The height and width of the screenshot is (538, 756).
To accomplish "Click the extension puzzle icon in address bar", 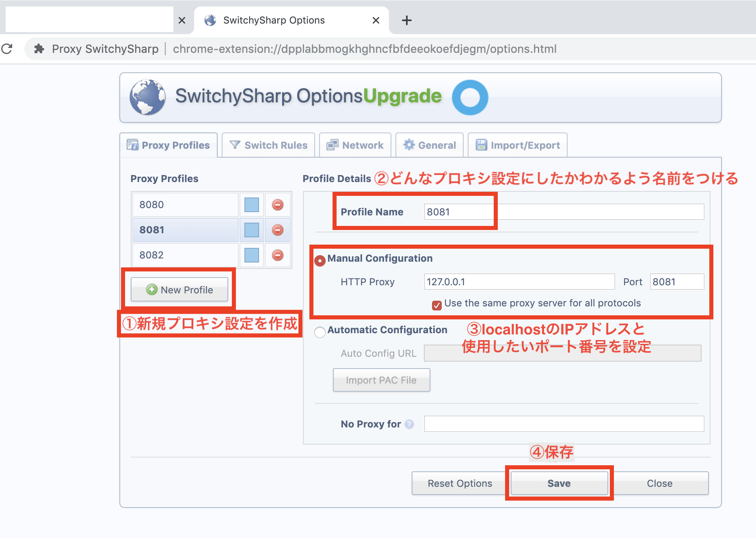I will pyautogui.click(x=39, y=49).
